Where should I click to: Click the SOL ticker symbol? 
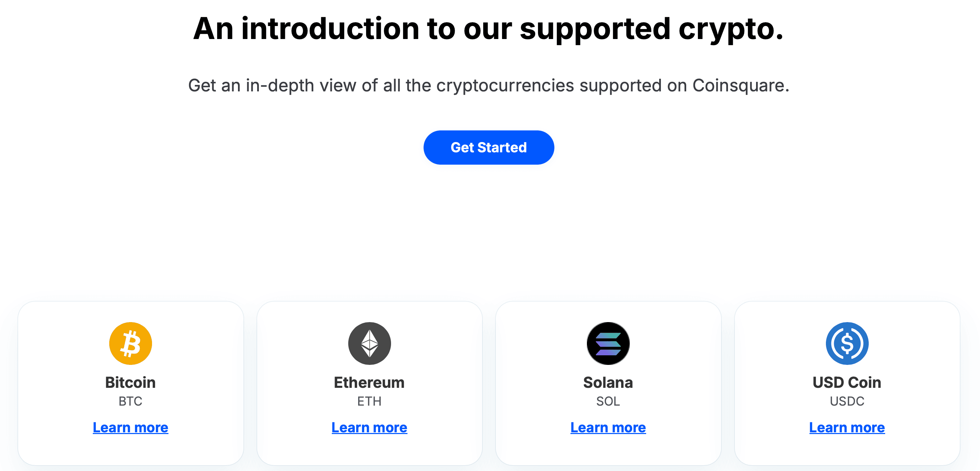(x=608, y=401)
